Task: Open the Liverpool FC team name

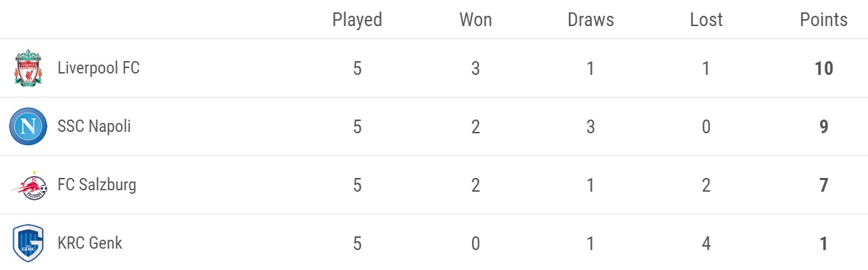Action: [x=98, y=68]
